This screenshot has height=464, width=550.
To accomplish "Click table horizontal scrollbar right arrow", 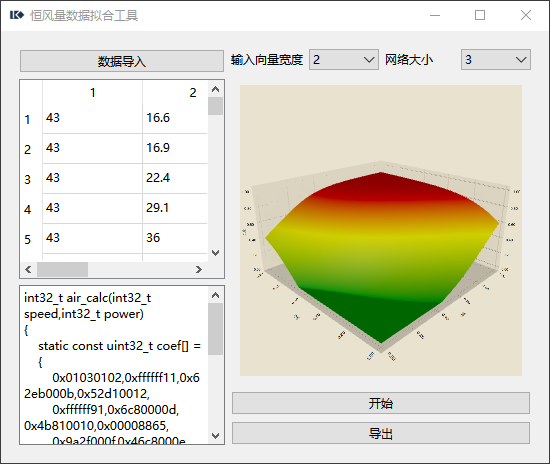I will point(199,269).
